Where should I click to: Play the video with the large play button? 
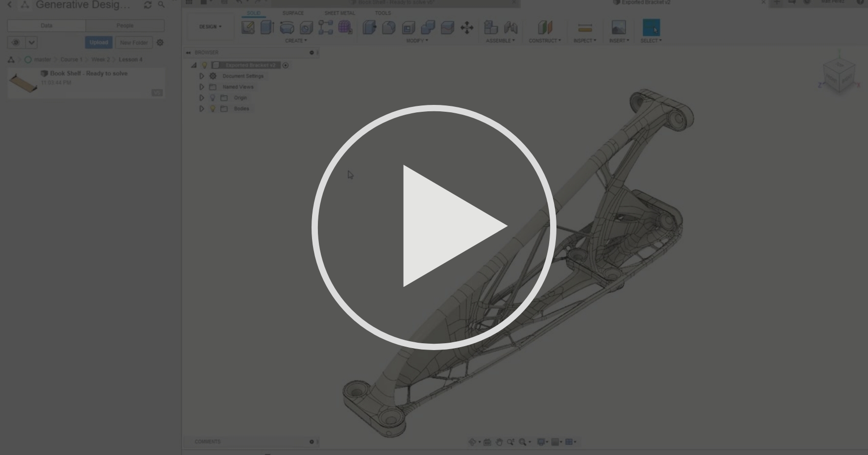click(434, 227)
